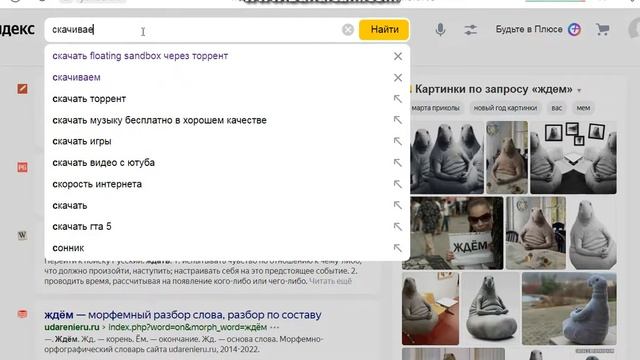Insert сонник via its arrow icon

[398, 248]
